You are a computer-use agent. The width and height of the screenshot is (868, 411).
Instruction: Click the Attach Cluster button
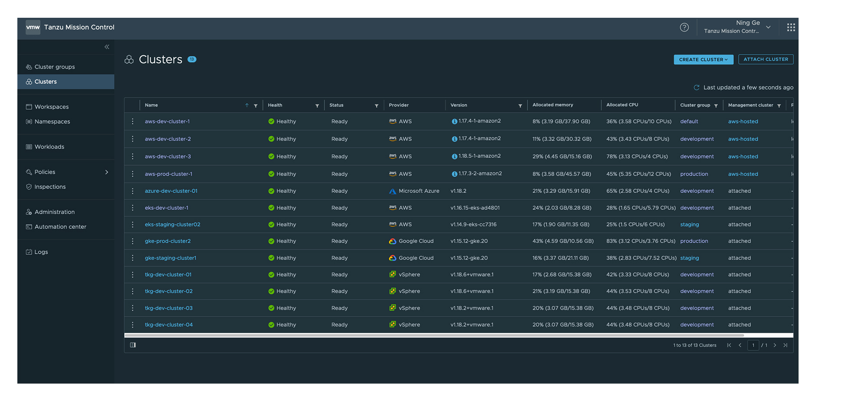coord(766,59)
